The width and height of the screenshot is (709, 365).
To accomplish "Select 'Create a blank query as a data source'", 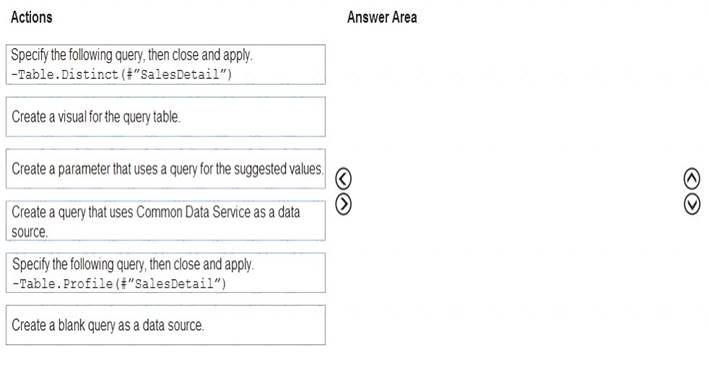I will (x=165, y=325).
